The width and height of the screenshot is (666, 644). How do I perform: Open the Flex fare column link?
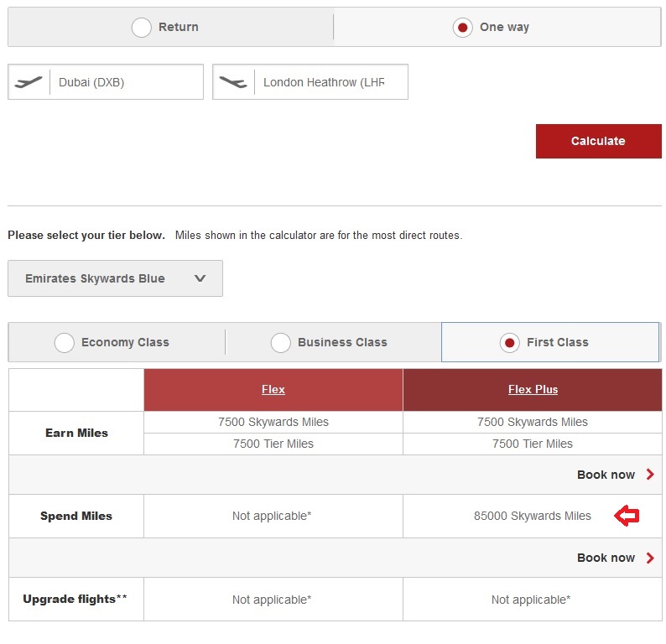pos(273,389)
